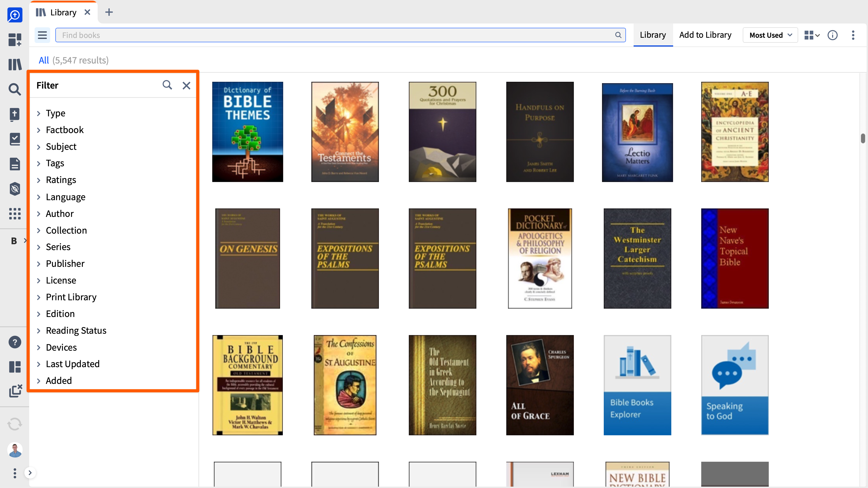Open the Most Used sort dropdown

(x=770, y=35)
